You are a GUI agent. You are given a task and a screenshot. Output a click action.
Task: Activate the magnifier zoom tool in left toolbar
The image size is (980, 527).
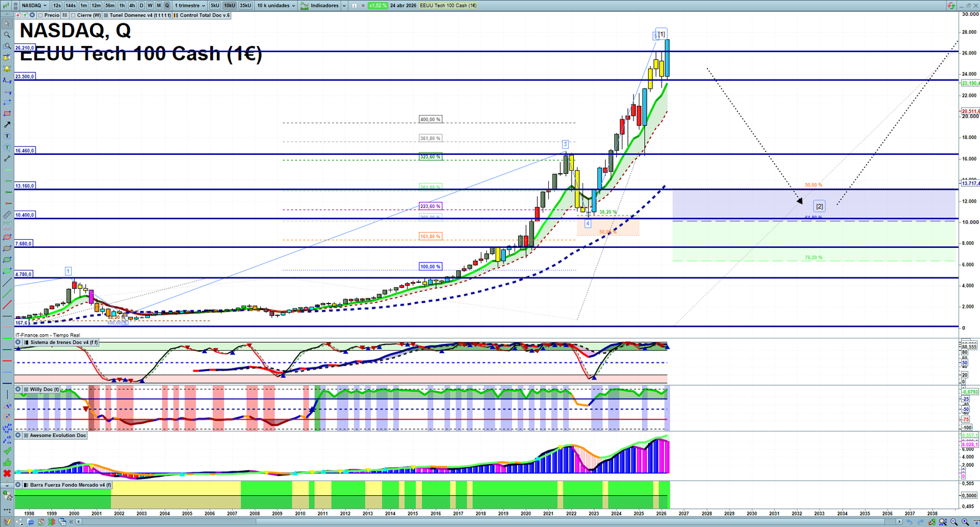pyautogui.click(x=7, y=35)
